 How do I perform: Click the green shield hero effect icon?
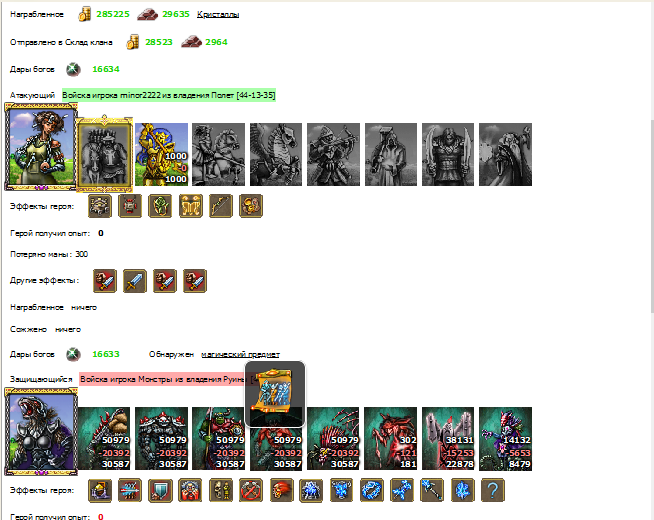(x=160, y=206)
